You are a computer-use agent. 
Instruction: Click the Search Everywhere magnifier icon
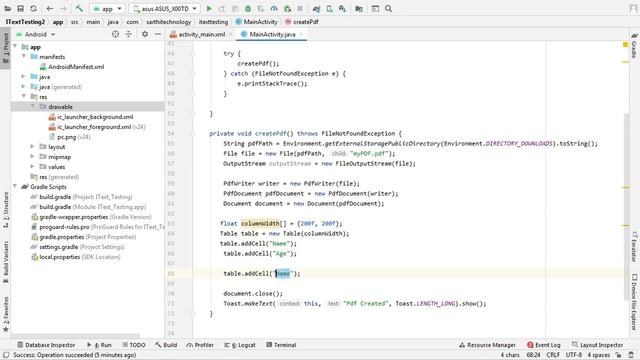tap(389, 9)
